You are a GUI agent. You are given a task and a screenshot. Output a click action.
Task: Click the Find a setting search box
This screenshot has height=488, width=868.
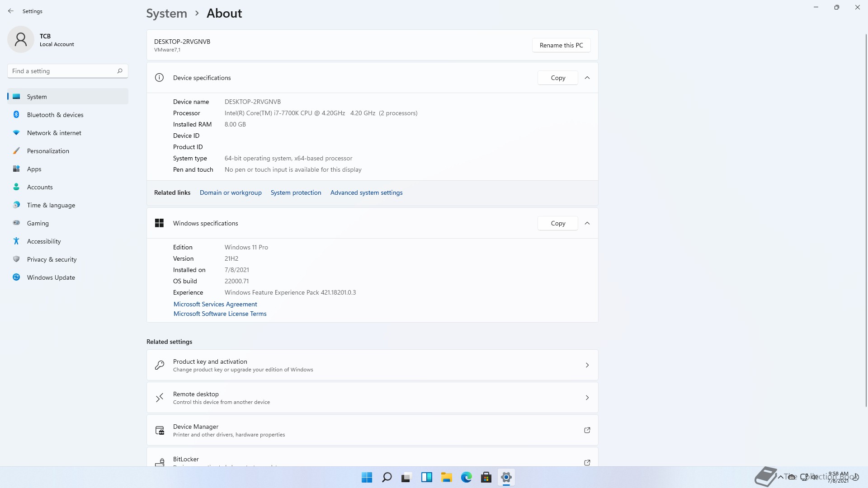point(68,71)
